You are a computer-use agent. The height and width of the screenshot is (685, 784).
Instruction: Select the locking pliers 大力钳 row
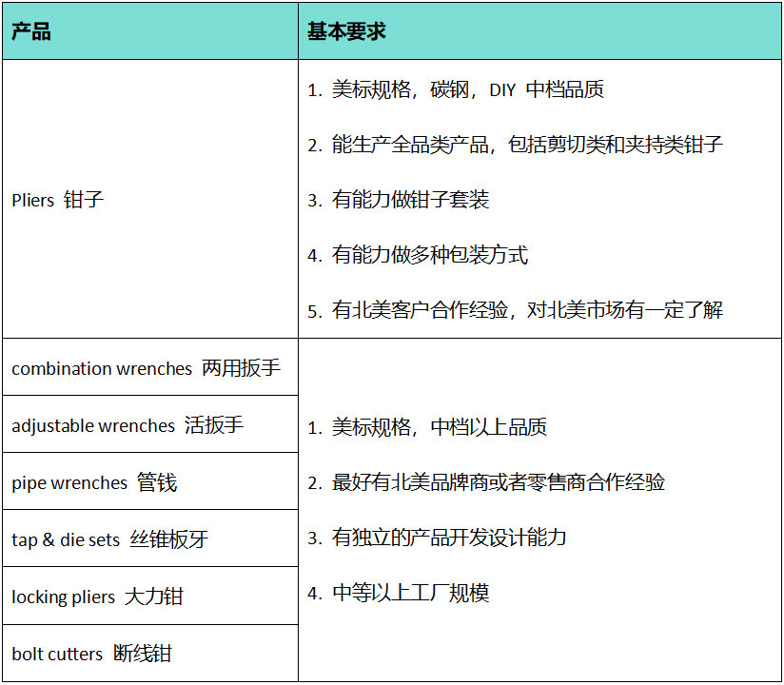tap(97, 597)
